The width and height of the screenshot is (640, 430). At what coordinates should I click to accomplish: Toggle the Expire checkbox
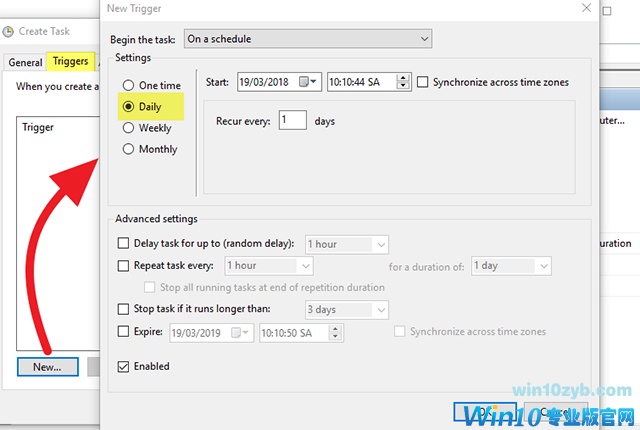(x=124, y=331)
